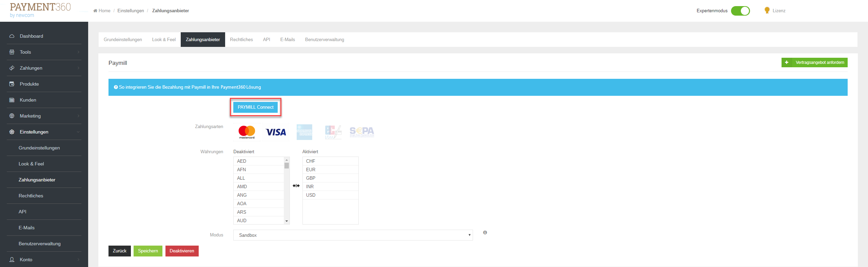Enable the American Express payment icon
This screenshot has height=267, width=868.
coord(304,132)
